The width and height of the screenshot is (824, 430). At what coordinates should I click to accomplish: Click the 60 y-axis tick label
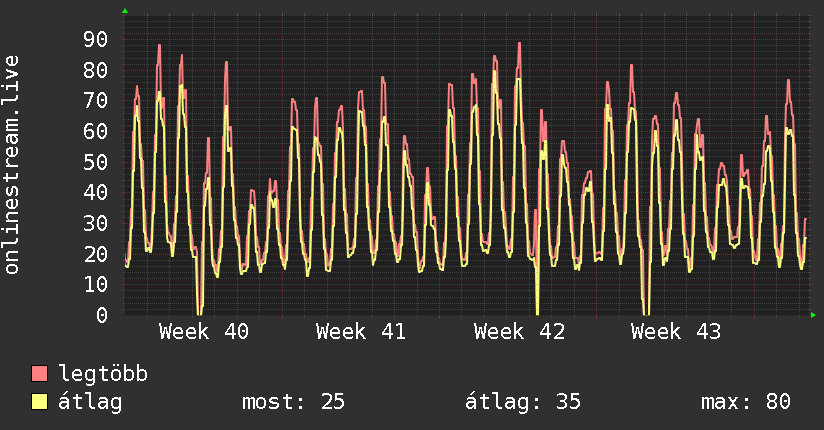pyautogui.click(x=96, y=131)
